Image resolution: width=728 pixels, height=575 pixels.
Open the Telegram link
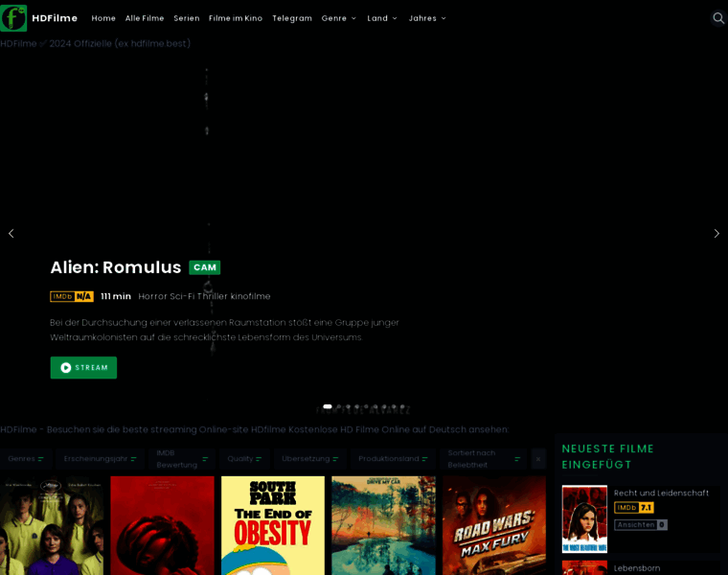(x=292, y=18)
